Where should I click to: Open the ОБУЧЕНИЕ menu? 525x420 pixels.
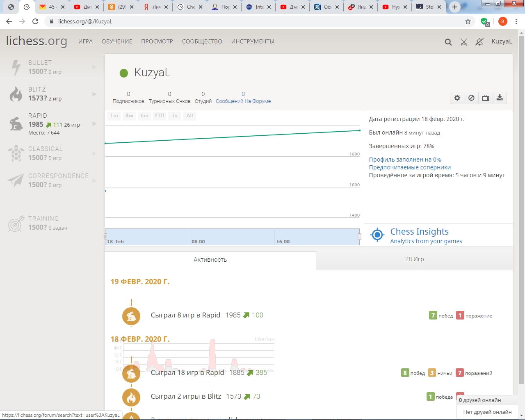(117, 41)
